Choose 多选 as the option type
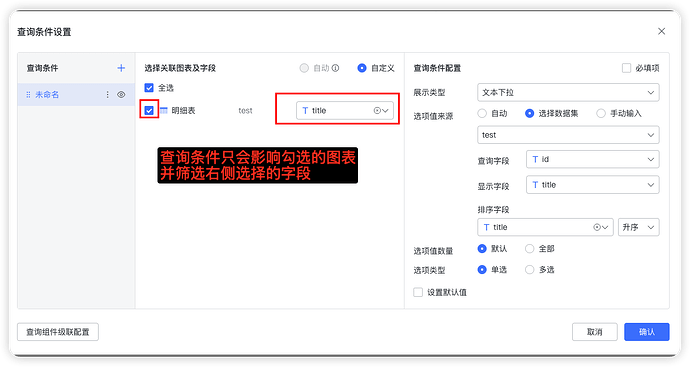Image resolution: width=690 pixels, height=367 pixels. 529,269
